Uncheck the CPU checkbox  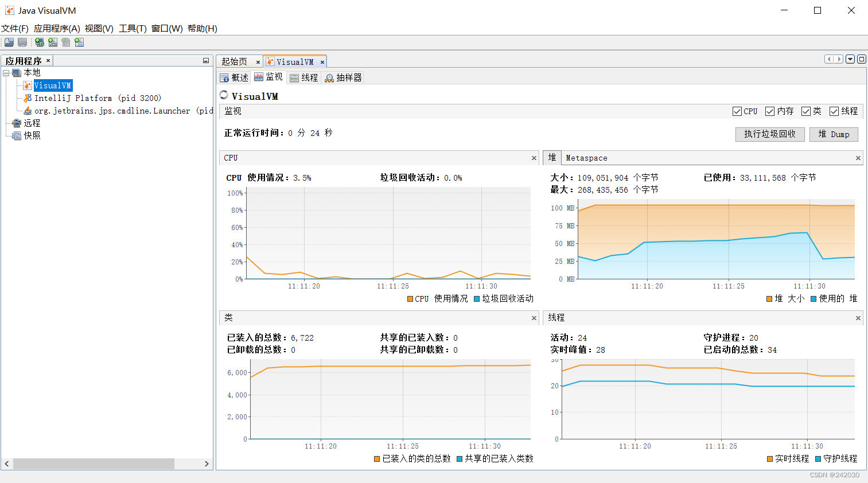[737, 111]
